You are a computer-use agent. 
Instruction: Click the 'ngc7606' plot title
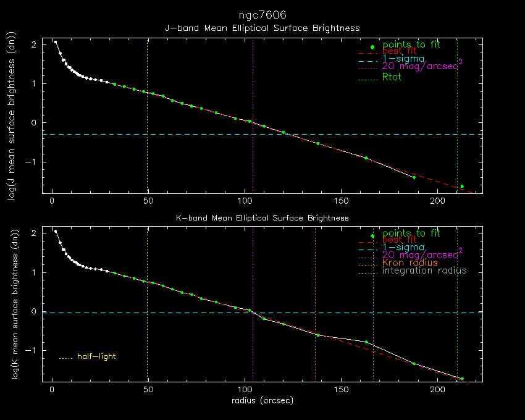(262, 14)
